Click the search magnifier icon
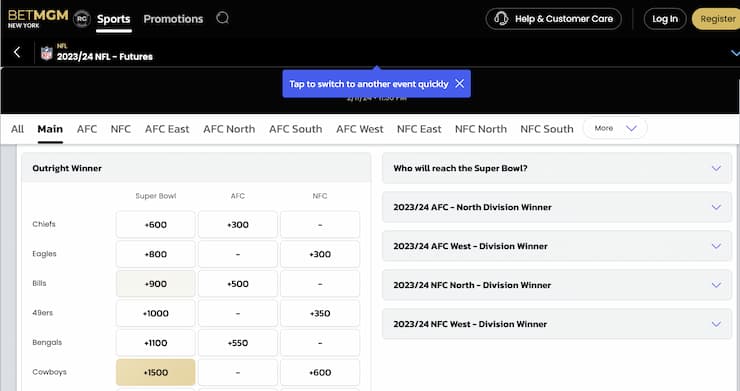This screenshot has width=740, height=391. point(222,18)
